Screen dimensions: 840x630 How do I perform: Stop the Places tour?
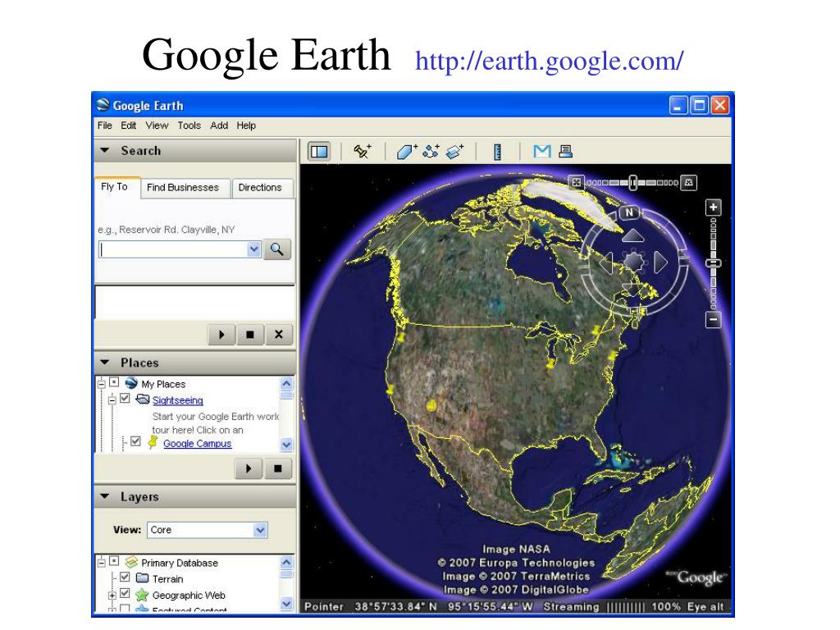pyautogui.click(x=277, y=468)
